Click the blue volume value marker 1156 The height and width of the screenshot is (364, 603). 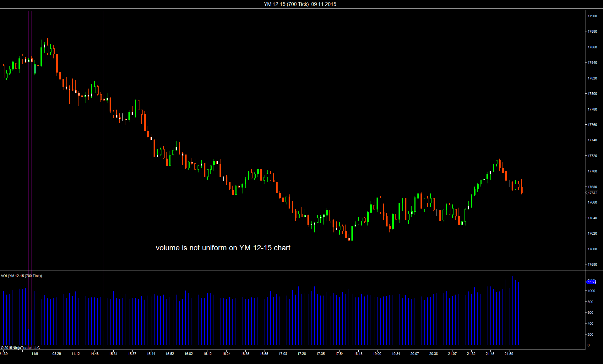pyautogui.click(x=591, y=282)
